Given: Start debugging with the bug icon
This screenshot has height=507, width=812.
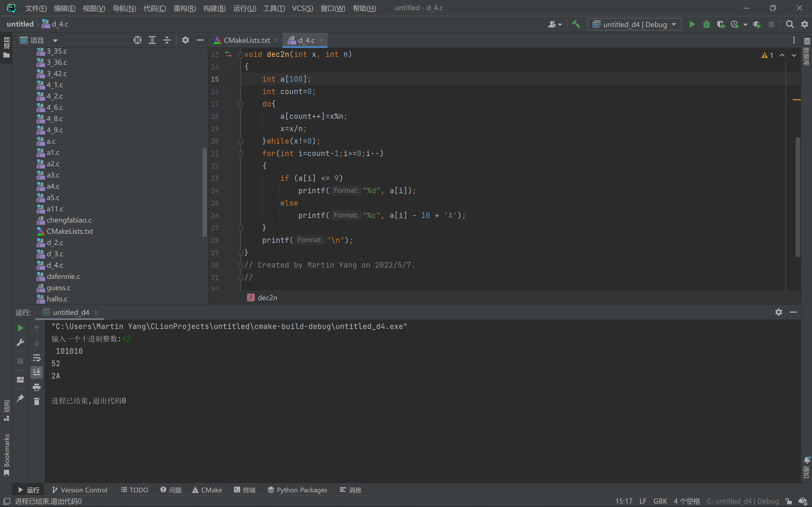Looking at the screenshot, I should click(706, 24).
